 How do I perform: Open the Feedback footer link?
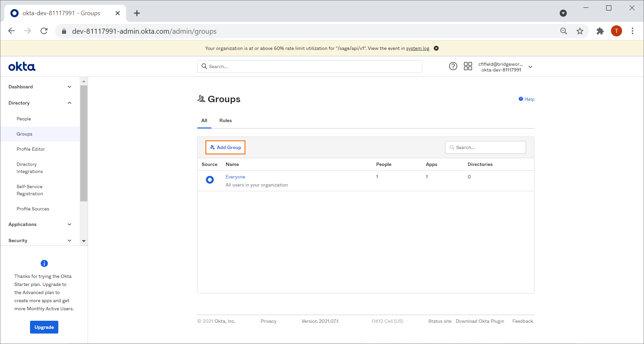click(523, 321)
